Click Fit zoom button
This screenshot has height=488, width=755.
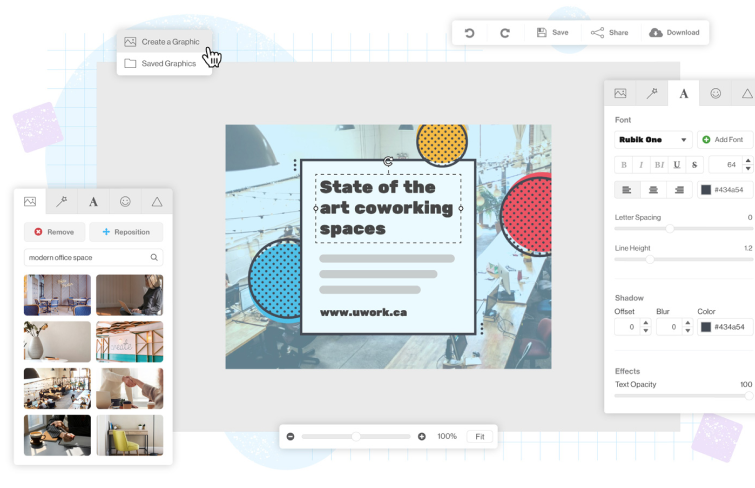pyautogui.click(x=480, y=436)
